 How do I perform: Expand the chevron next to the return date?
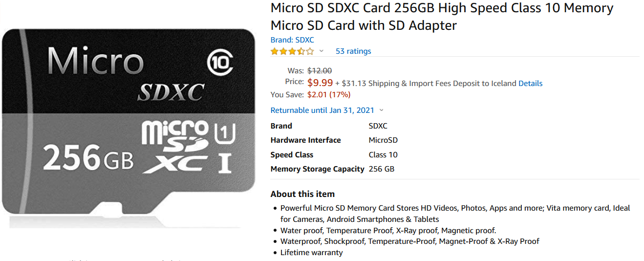[382, 110]
